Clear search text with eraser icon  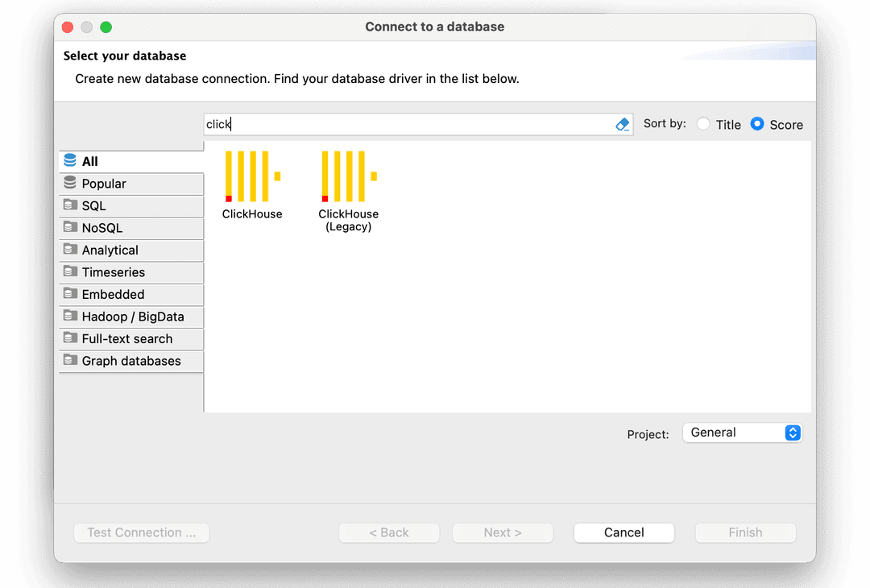point(623,124)
